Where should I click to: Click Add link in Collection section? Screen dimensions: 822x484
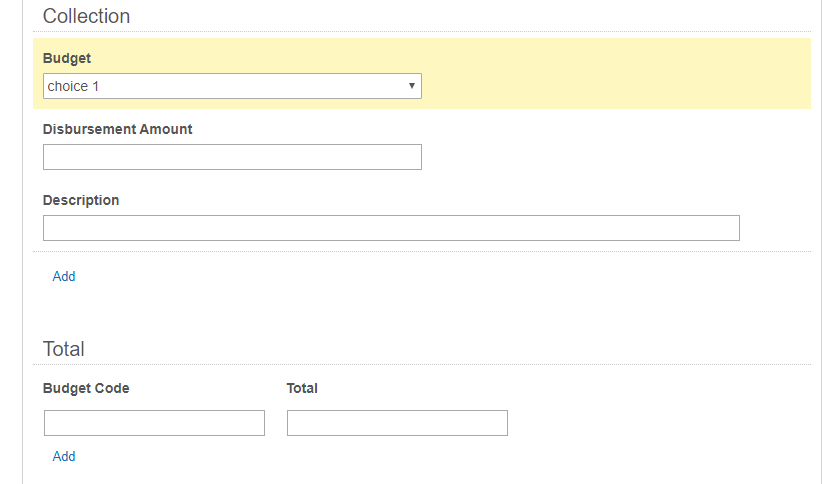[x=64, y=276]
